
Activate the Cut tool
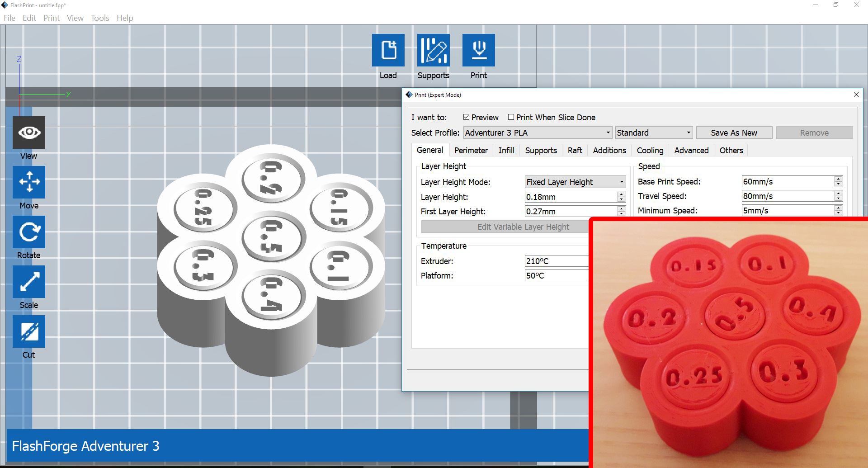28,331
